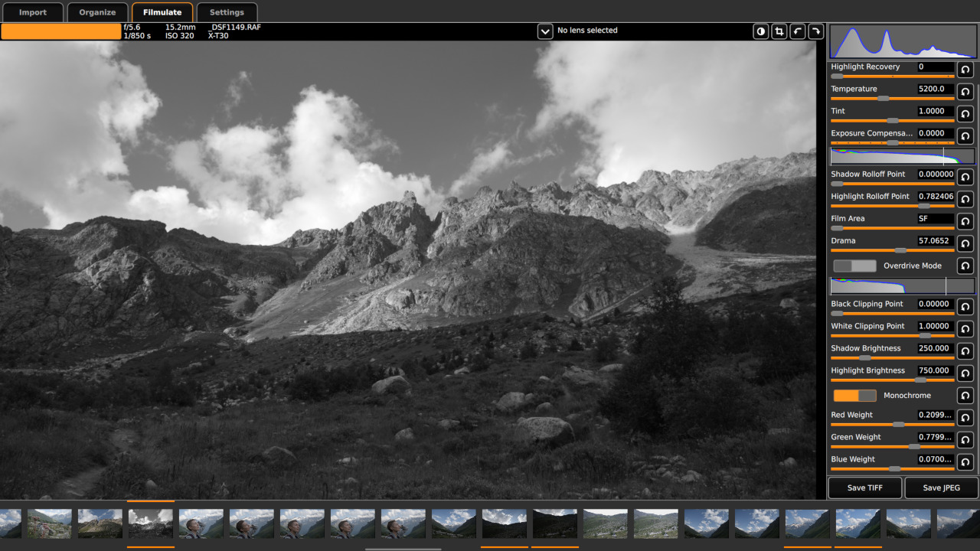This screenshot has width=980, height=551.
Task: Turn off the Monochrome switch
Action: (854, 396)
